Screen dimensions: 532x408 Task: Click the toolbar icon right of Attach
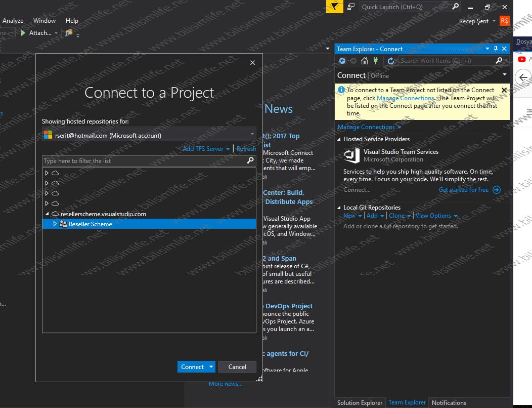click(x=69, y=33)
